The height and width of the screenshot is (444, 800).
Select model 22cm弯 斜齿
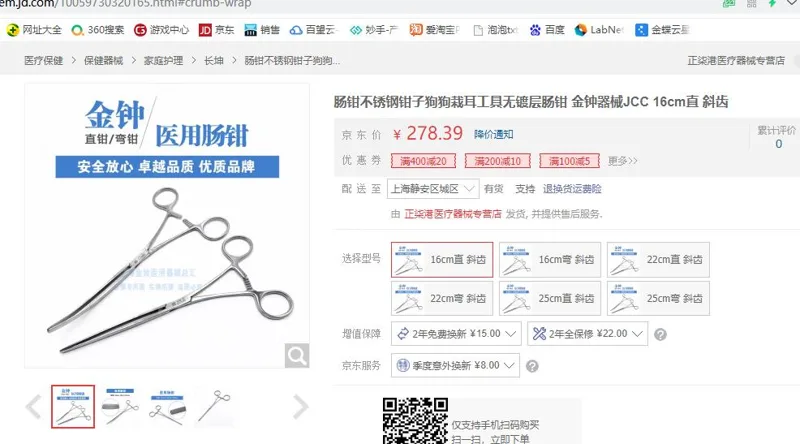[x=442, y=299]
